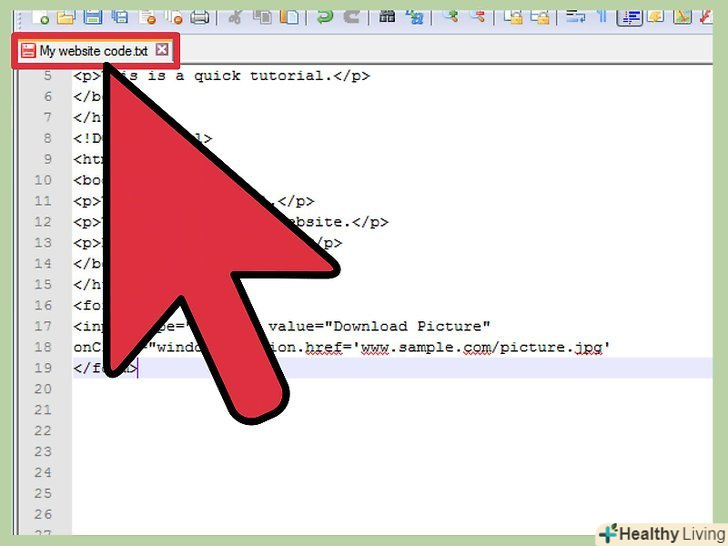728x546 pixels.
Task: Click the end of highlighted line 19
Action: [x=138, y=369]
